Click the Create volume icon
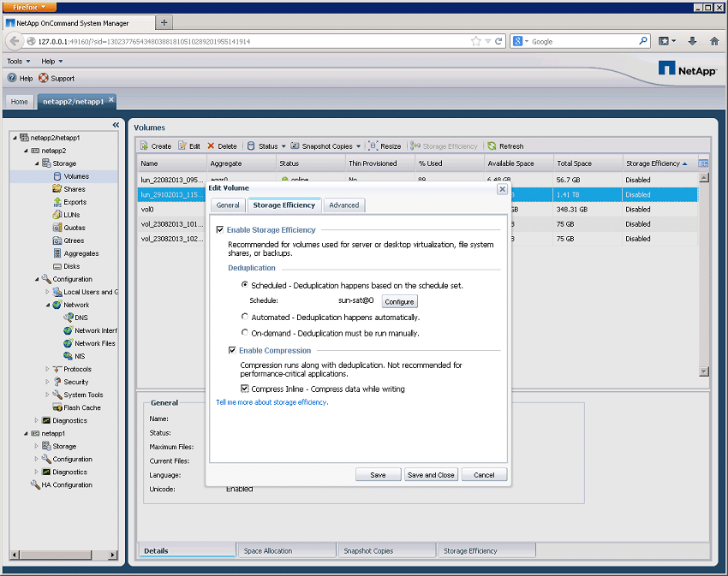The height and width of the screenshot is (576, 728). point(145,145)
